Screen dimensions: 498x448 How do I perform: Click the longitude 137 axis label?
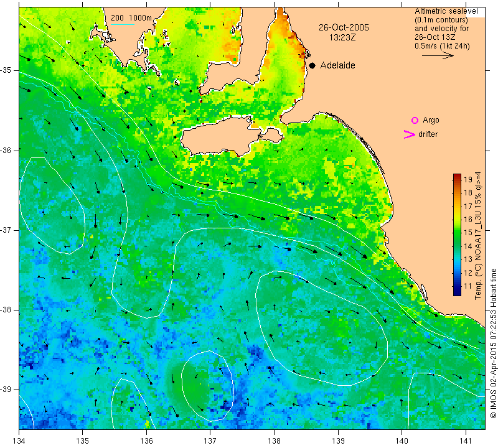(210, 441)
